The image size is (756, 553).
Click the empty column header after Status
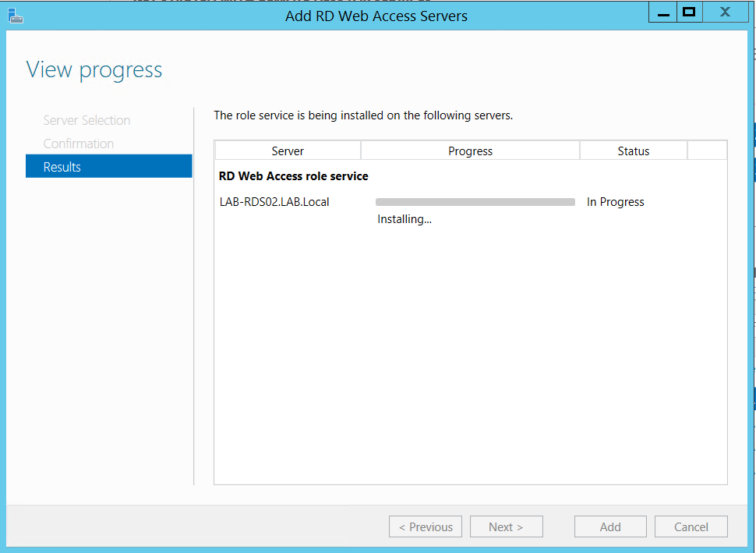[707, 151]
